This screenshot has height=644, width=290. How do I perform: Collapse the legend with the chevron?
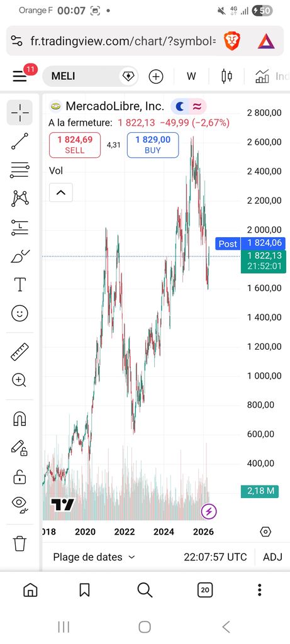pos(61,192)
